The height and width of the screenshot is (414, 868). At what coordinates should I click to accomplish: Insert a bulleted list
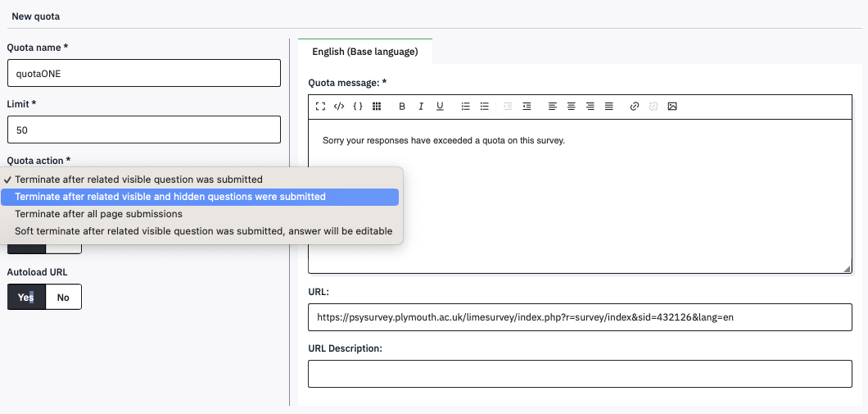click(x=485, y=107)
